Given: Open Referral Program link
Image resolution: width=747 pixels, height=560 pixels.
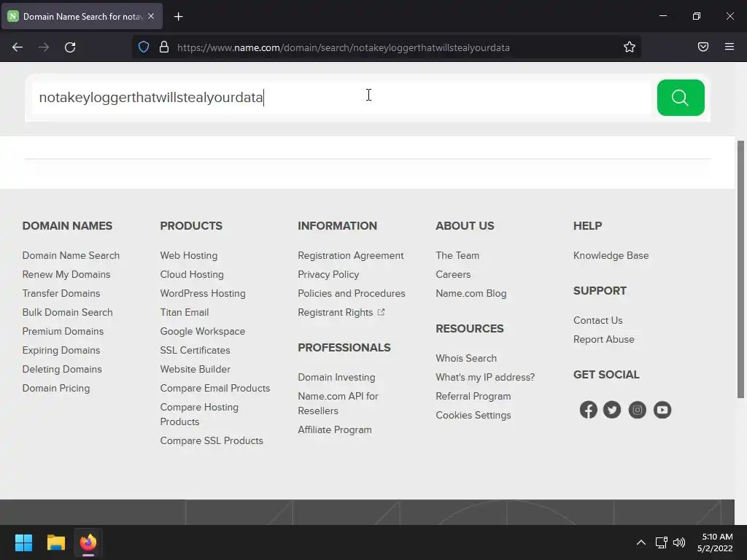Looking at the screenshot, I should tap(473, 396).
